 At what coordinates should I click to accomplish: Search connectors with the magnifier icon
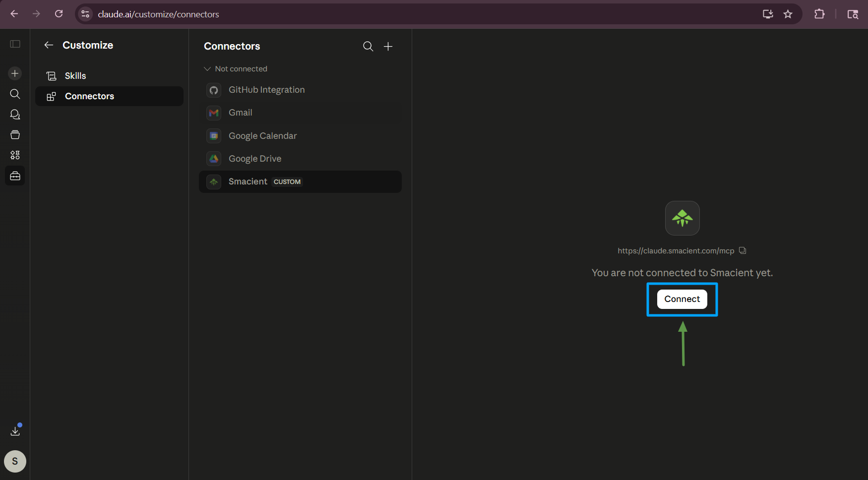click(x=368, y=46)
